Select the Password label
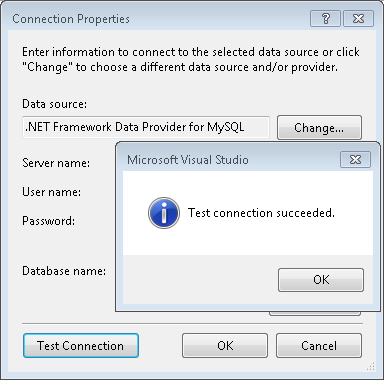Viewport: 384px width, 380px height. (x=49, y=221)
